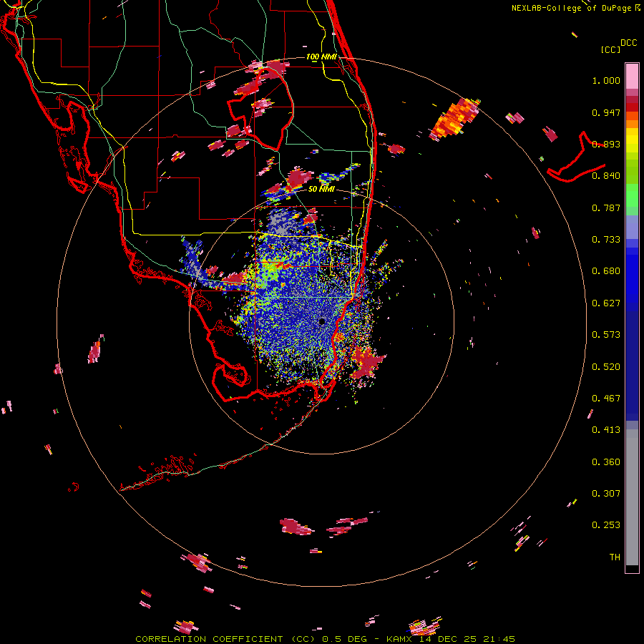Viewport: 644px width, 644px height.
Task: Click the 0.787 color scale value
Action: coord(606,208)
